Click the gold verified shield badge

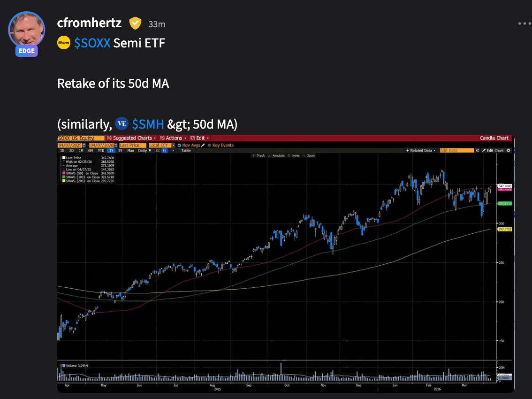[135, 23]
